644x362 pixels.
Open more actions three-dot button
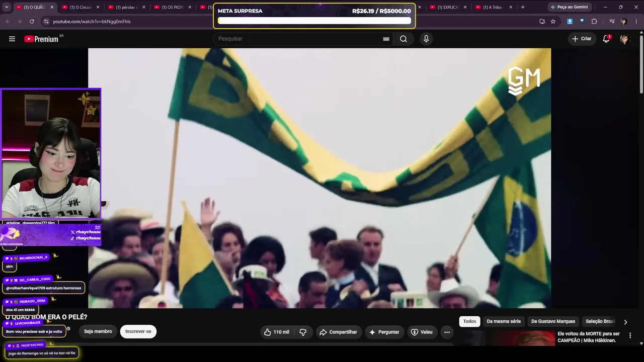point(447,332)
